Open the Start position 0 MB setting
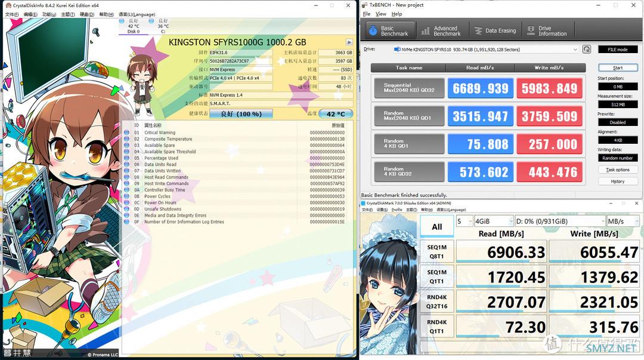Viewport: 644px width, 360px height. pyautogui.click(x=618, y=87)
